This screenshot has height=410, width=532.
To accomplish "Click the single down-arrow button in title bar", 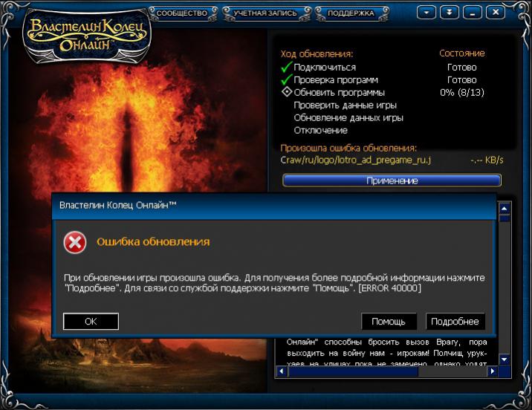I will [426, 13].
